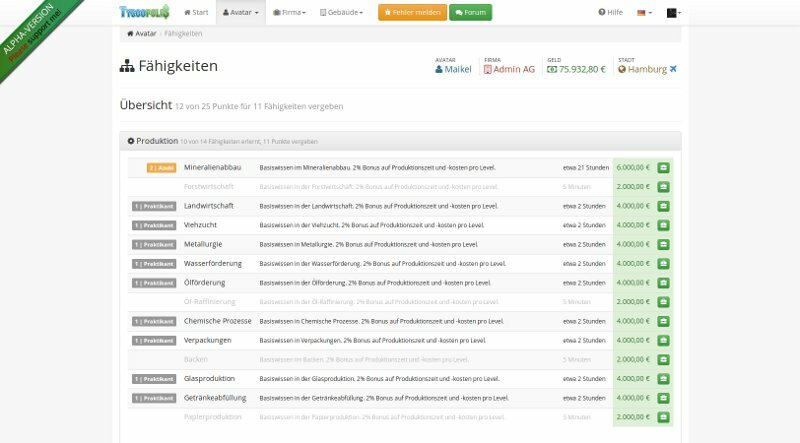This screenshot has height=443, width=800.
Task: Click the home icon in the breadcrumb
Action: click(x=131, y=33)
